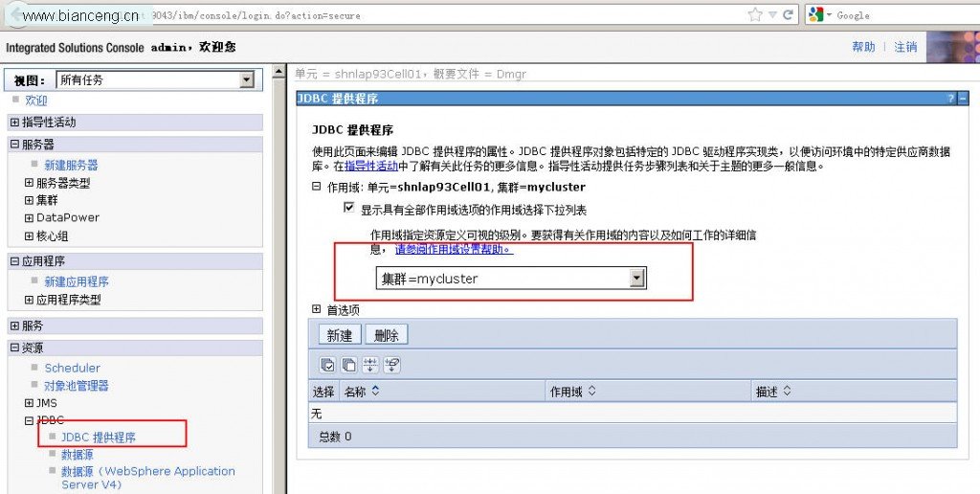Click the Select All items table icon
The height and width of the screenshot is (494, 980).
327,365
